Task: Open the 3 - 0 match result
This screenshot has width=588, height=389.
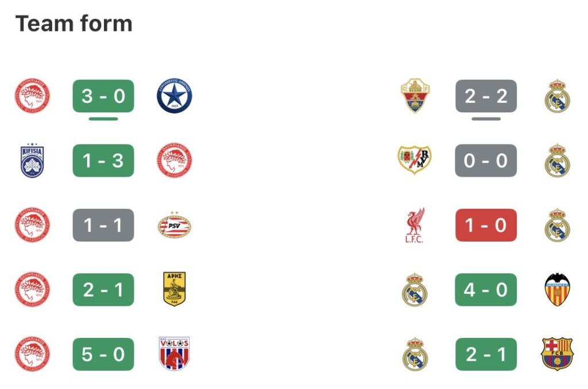Action: coord(103,96)
